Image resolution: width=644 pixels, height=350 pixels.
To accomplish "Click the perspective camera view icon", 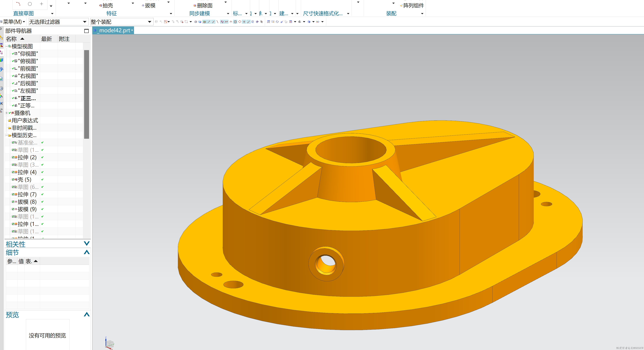I will point(282,22).
